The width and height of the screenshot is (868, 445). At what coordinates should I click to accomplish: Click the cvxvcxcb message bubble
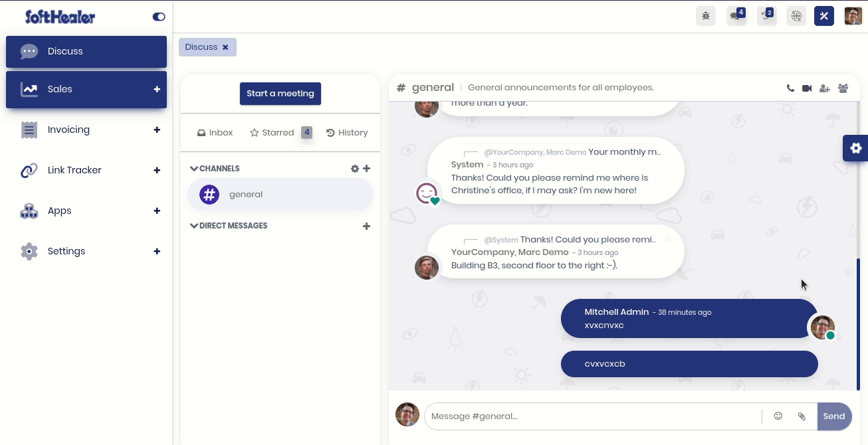coord(689,364)
